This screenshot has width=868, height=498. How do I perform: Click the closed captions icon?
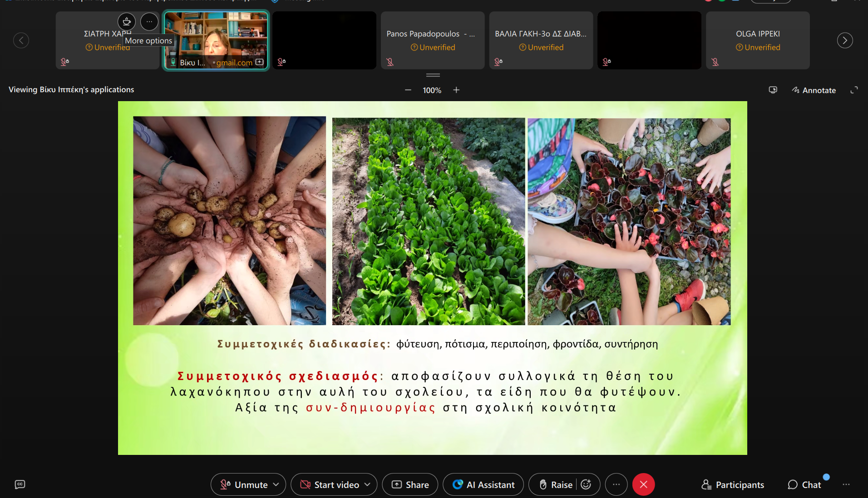click(x=20, y=484)
